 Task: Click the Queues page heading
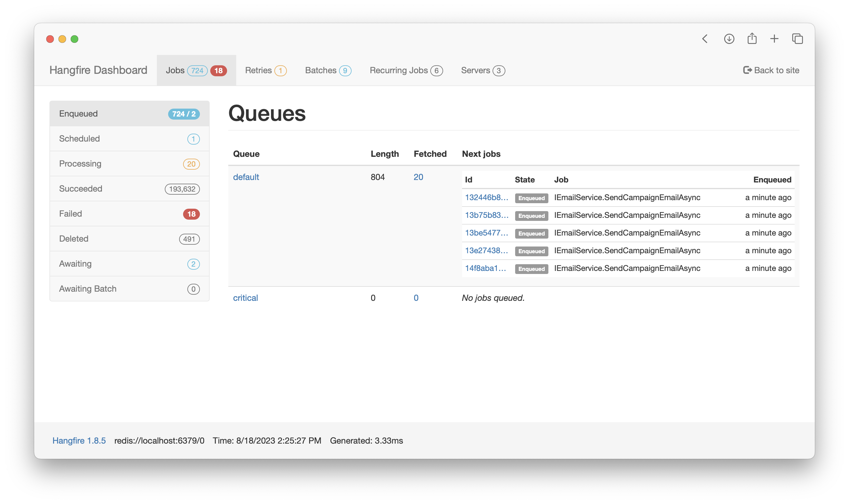267,113
